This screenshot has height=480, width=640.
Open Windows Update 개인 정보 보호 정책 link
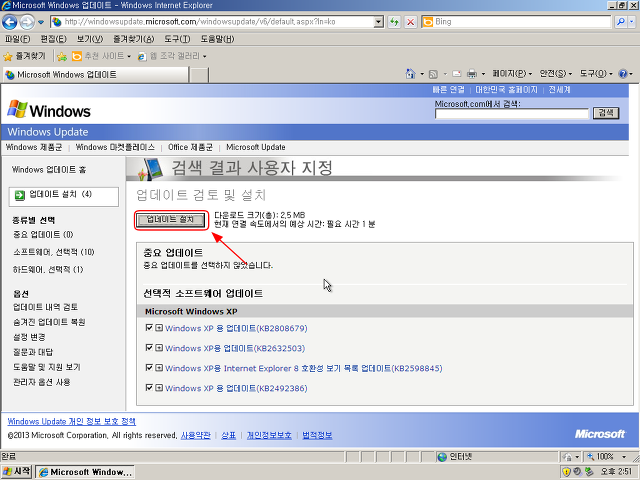click(72, 422)
